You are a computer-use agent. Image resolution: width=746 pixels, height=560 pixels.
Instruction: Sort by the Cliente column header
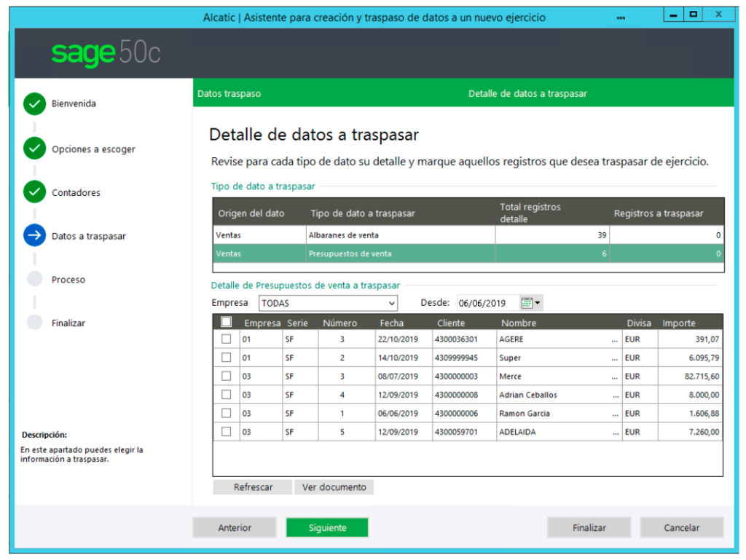(x=451, y=323)
